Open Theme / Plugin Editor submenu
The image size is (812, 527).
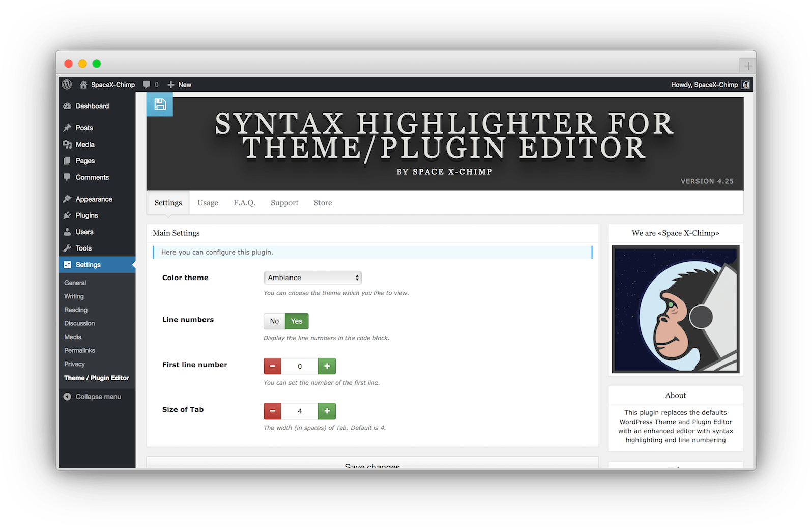97,378
